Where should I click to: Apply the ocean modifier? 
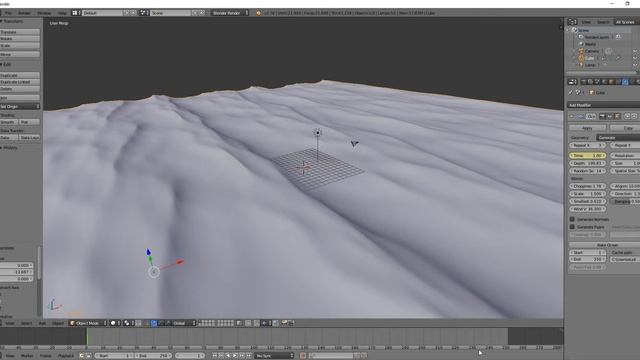point(587,128)
